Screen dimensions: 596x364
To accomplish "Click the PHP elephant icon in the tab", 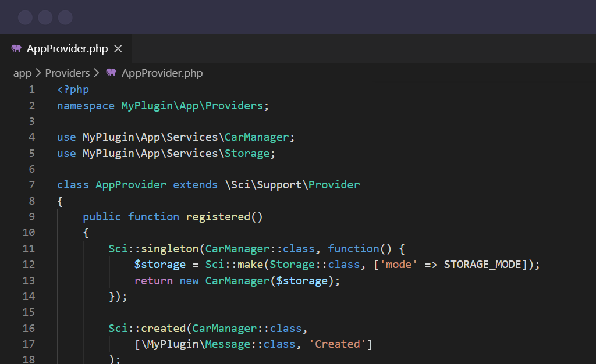I will (x=16, y=48).
